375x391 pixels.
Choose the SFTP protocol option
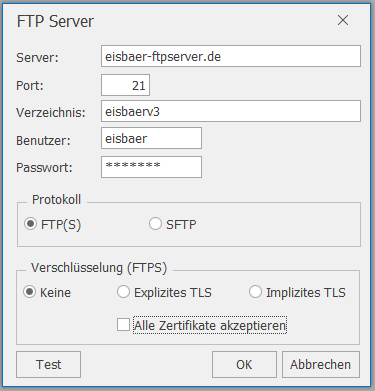(155, 224)
